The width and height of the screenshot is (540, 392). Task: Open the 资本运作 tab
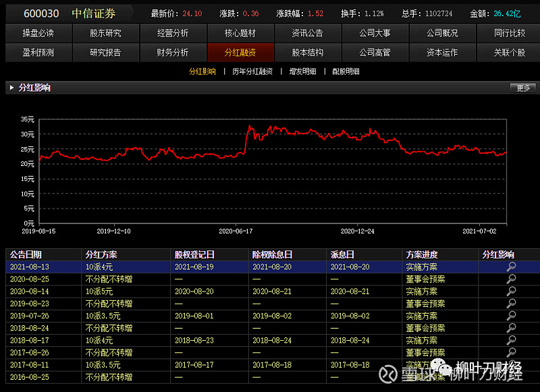[x=443, y=53]
